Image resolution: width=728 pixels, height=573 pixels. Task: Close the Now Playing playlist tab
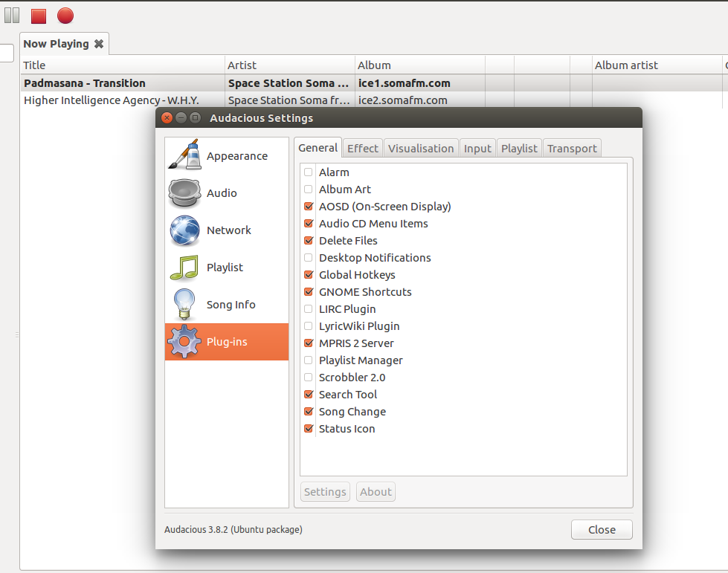point(99,44)
